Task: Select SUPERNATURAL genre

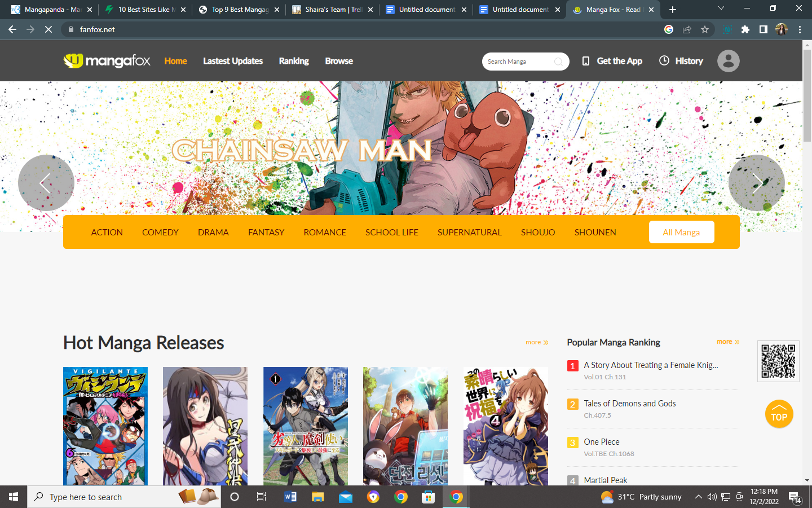Action: click(x=470, y=232)
